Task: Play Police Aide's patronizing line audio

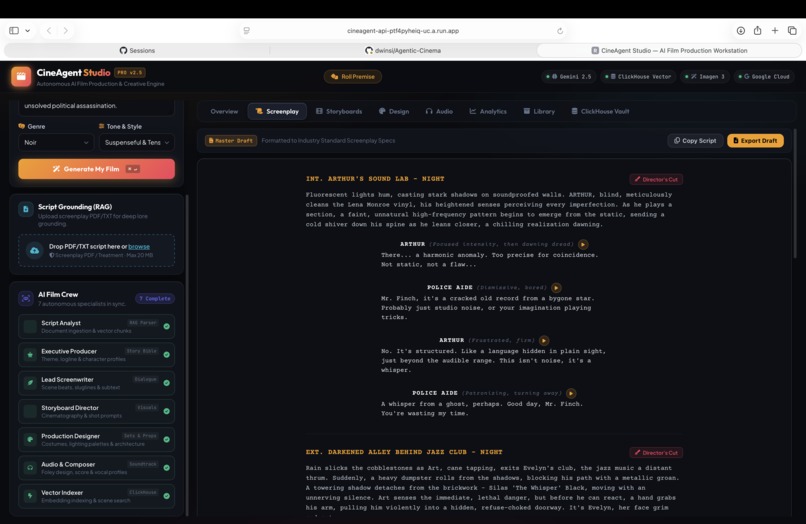Action: (571, 393)
